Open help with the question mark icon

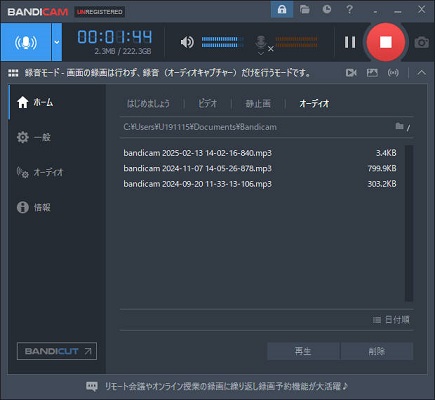pyautogui.click(x=349, y=9)
